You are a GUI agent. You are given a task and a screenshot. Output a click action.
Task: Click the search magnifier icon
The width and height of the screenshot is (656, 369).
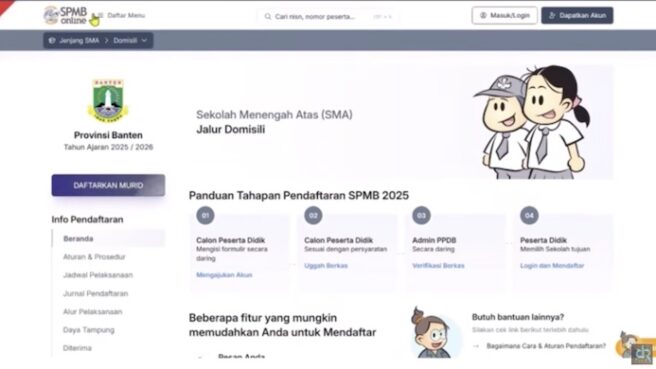tap(268, 17)
